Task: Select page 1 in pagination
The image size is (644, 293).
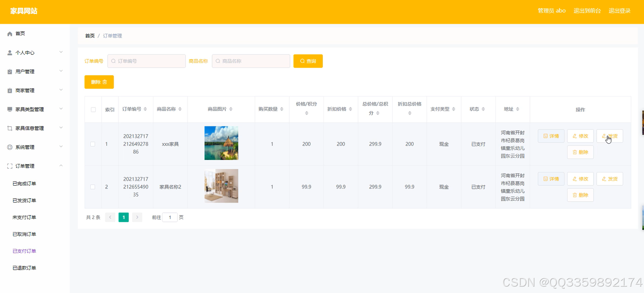Action: click(123, 217)
